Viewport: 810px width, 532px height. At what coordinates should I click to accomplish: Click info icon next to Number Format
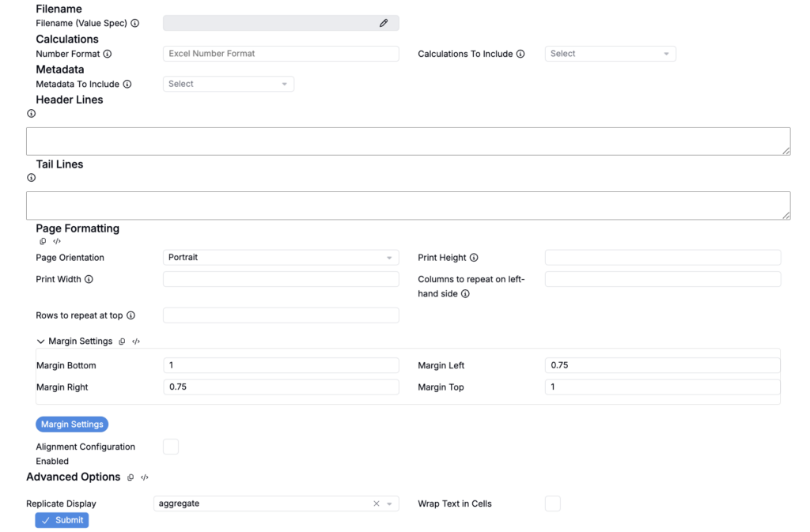click(108, 54)
